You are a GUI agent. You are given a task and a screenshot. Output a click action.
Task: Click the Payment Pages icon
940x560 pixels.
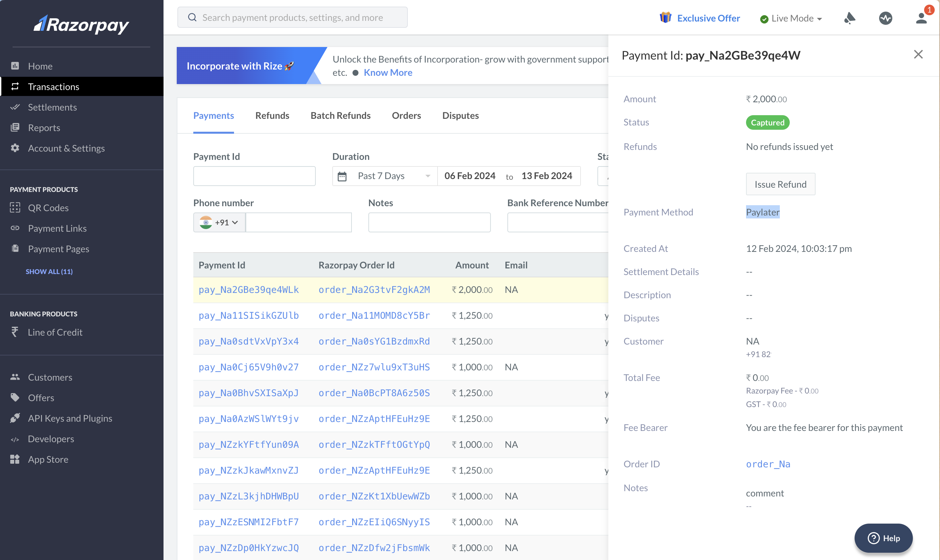click(15, 248)
